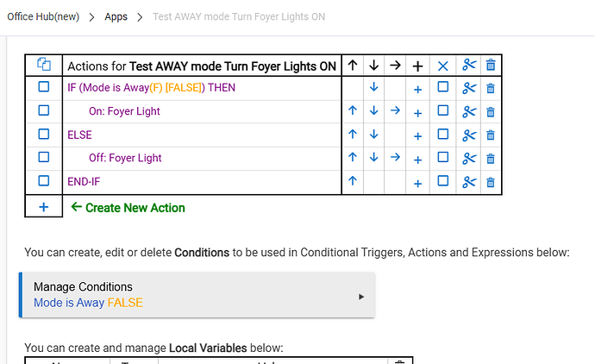Move the ELSE action down

tap(374, 135)
